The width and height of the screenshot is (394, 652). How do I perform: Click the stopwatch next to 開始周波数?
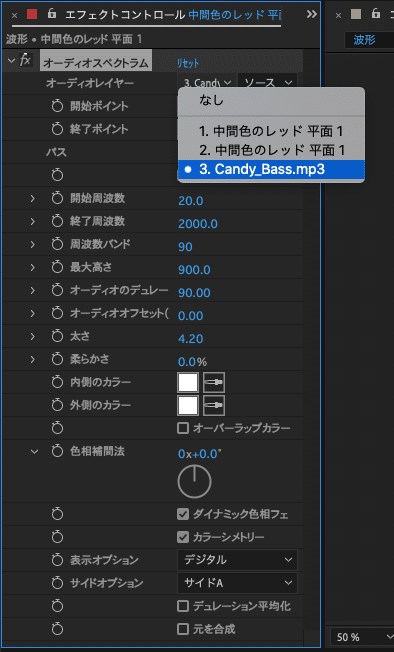57,198
